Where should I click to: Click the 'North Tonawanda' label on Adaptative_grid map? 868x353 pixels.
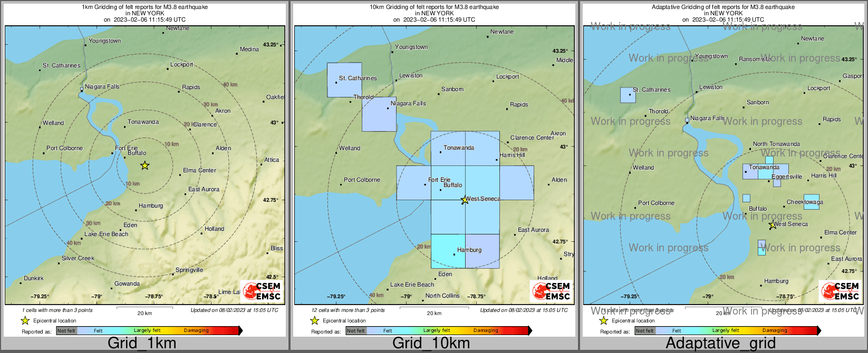[x=776, y=144]
